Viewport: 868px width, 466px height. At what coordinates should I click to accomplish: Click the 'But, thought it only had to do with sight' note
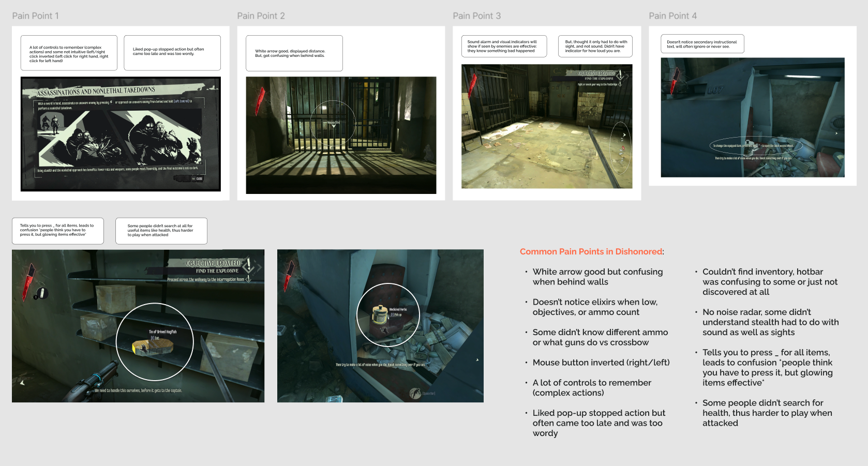[595, 46]
